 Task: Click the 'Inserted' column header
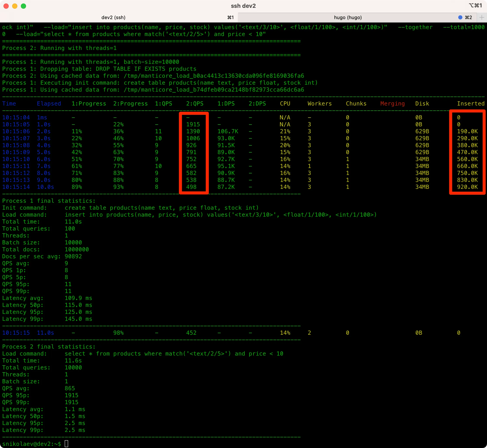pos(471,104)
